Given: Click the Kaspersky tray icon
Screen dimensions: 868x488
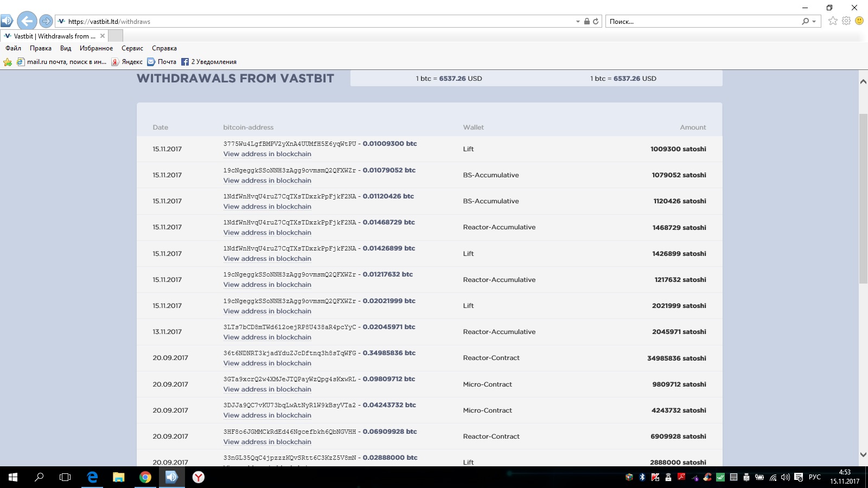Looking at the screenshot, I should (x=655, y=477).
